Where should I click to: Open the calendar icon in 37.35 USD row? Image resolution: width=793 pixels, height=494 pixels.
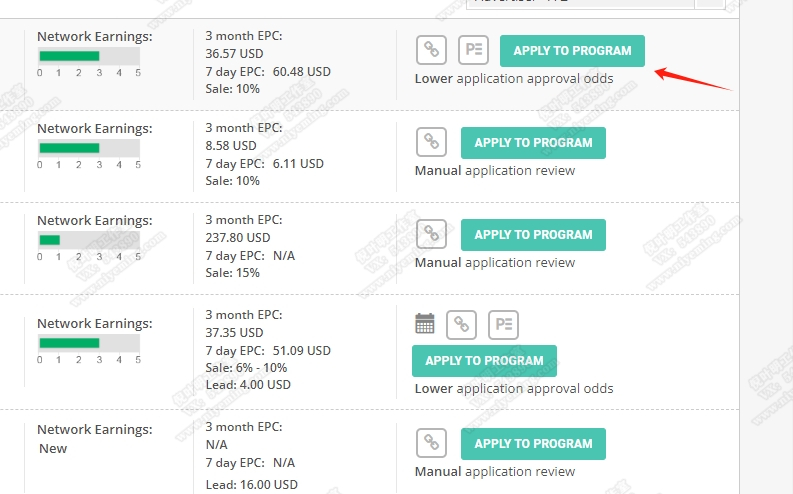point(424,324)
